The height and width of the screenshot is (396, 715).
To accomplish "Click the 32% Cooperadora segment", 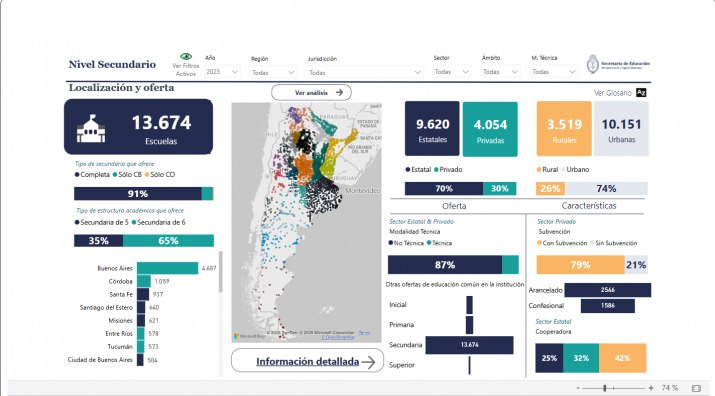I will [581, 358].
